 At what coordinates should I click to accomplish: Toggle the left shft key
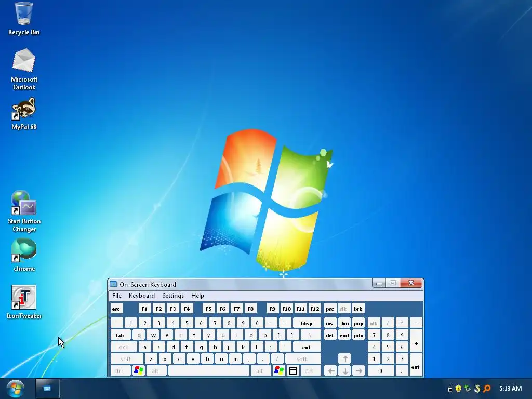(127, 359)
